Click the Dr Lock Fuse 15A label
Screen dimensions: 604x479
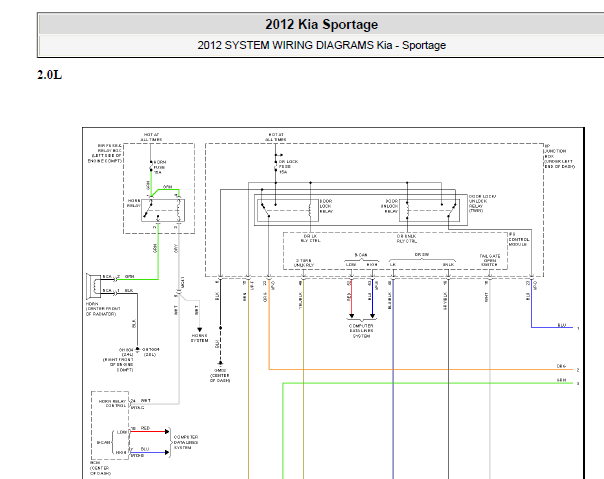click(x=287, y=167)
